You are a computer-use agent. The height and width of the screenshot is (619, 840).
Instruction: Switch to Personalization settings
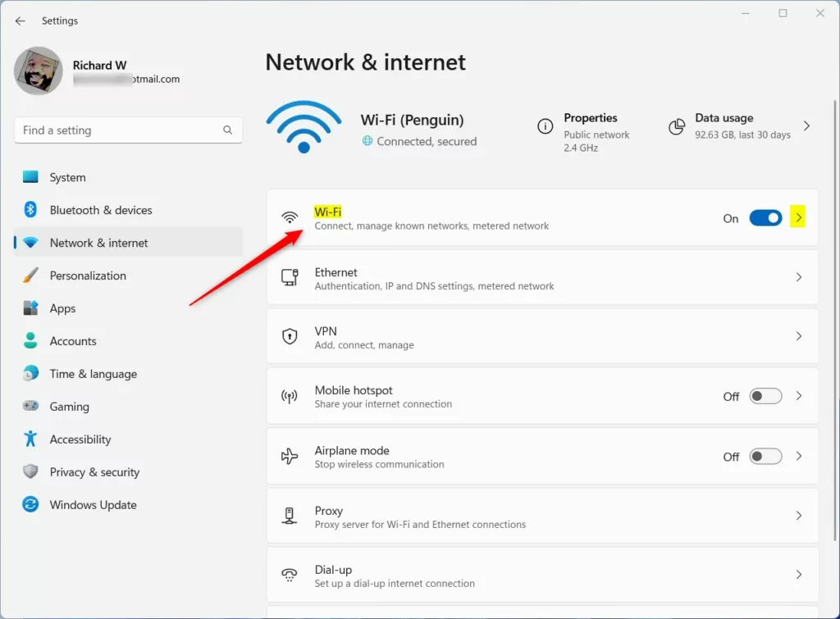coord(129,275)
